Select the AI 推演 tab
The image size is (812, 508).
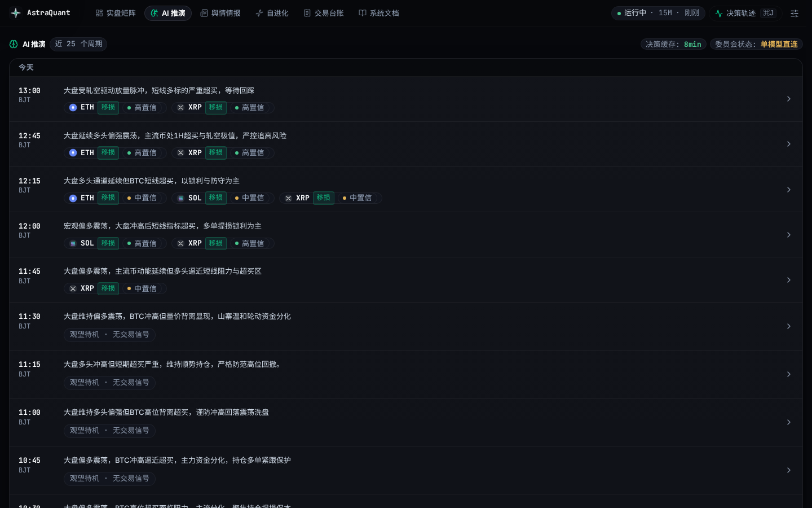[x=168, y=13]
